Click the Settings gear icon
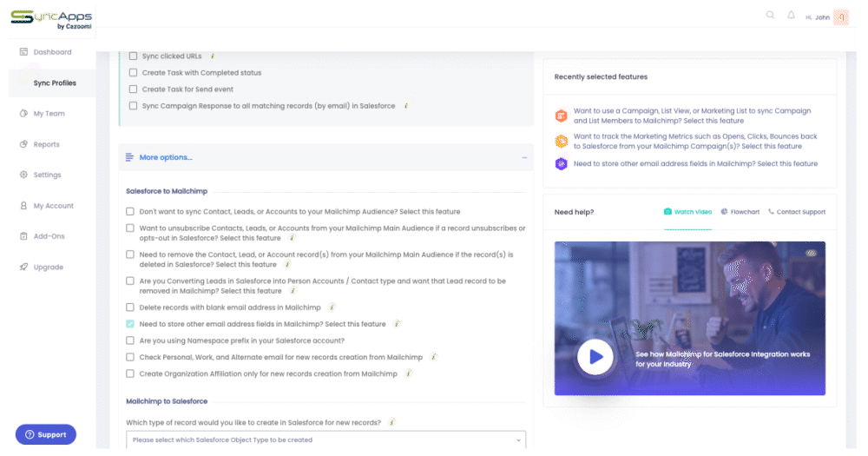This screenshot has width=868, height=456. click(23, 175)
